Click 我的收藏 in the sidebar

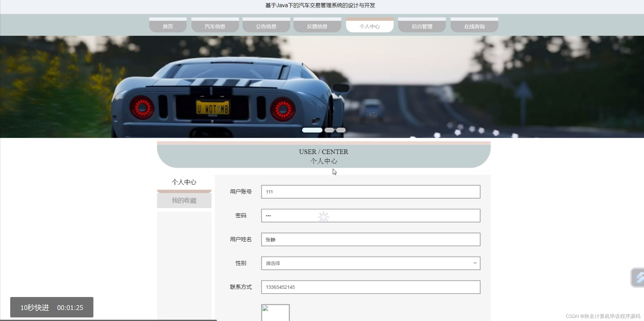(184, 201)
